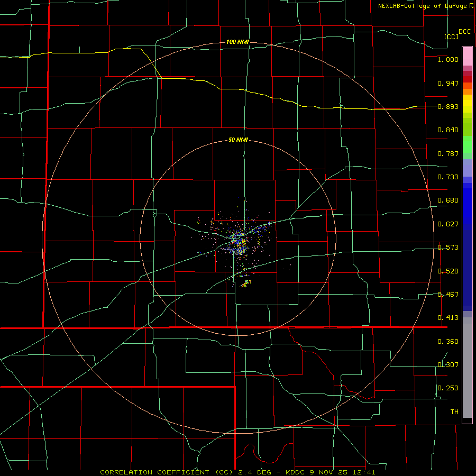Click the 0.413 color scale value

[x=448, y=318]
